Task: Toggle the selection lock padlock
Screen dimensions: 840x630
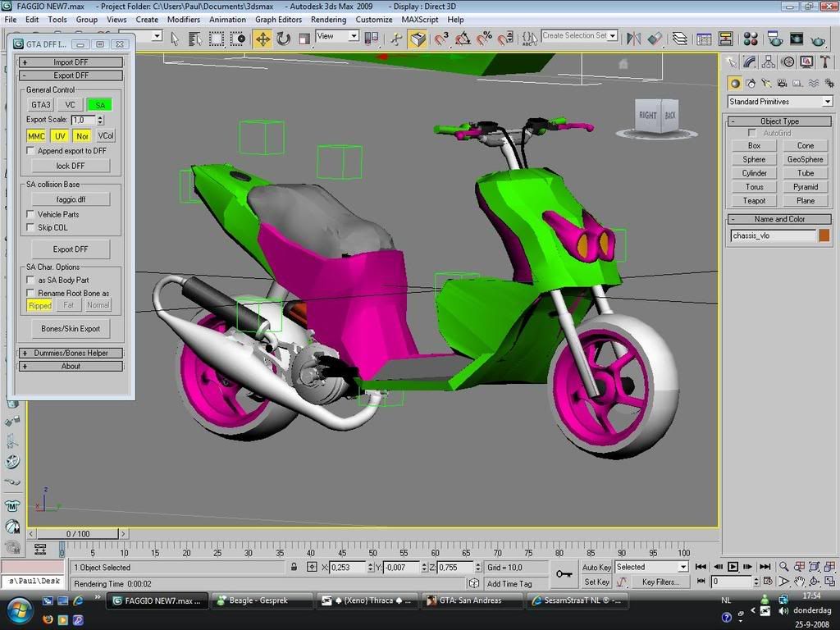Action: [294, 567]
